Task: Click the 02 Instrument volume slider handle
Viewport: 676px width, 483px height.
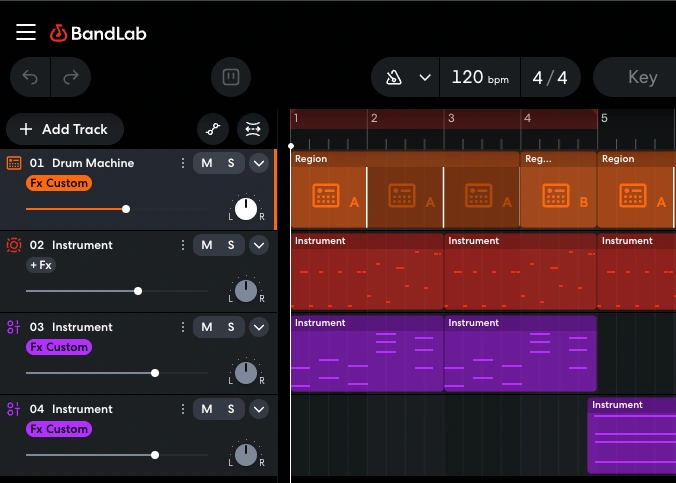Action: (x=138, y=291)
